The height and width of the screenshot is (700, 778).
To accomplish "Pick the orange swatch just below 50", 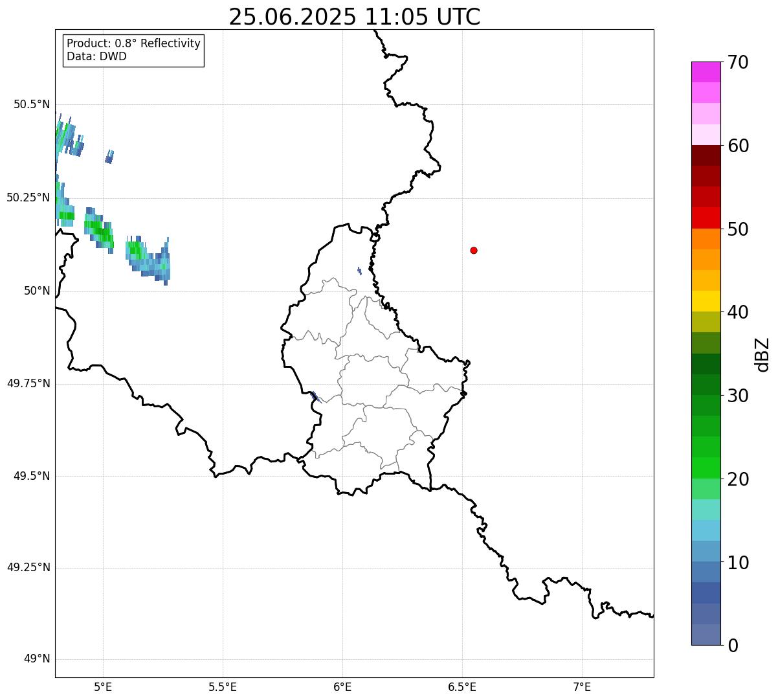I will coord(706,239).
